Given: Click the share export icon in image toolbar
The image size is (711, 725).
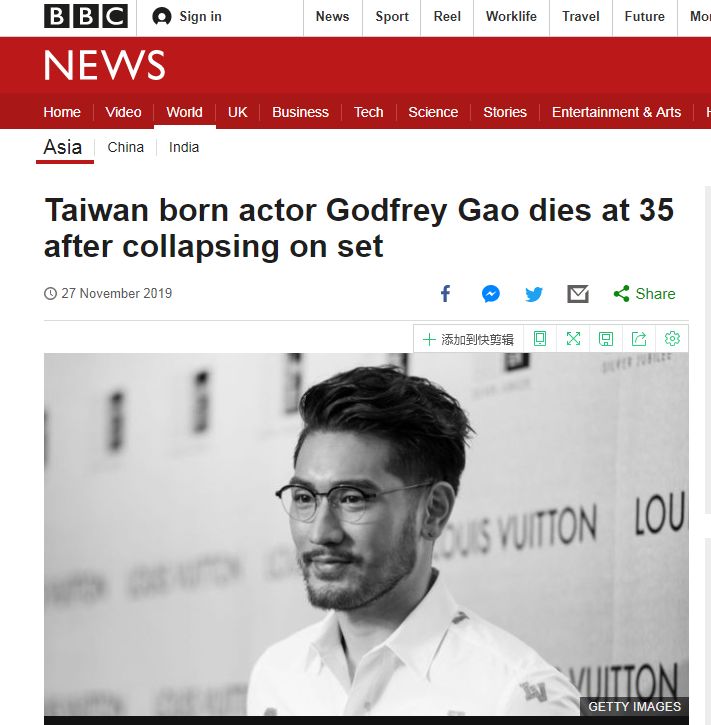Looking at the screenshot, I should coord(639,339).
